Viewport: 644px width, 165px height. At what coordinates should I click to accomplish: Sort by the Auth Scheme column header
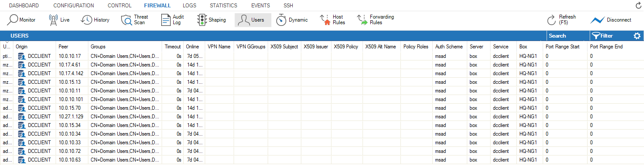[x=450, y=47]
